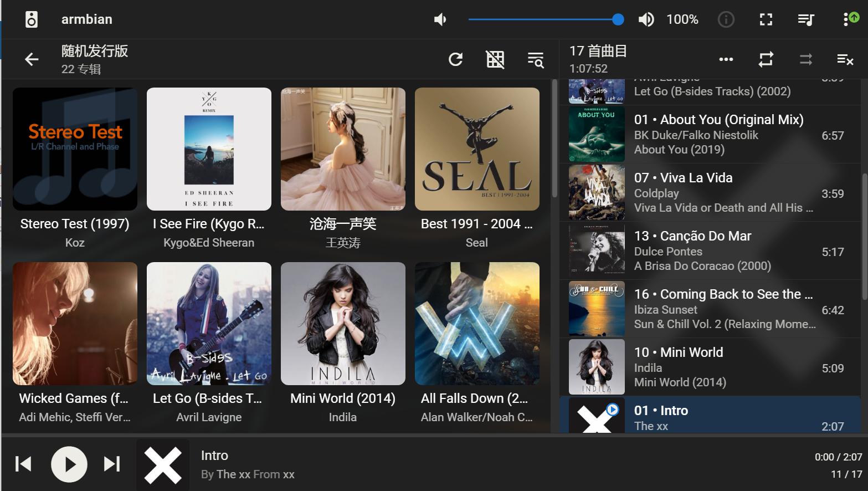The height and width of the screenshot is (491, 868).
Task: Click the Let Go (B-sides Tracks) (2002) text
Action: 712,91
